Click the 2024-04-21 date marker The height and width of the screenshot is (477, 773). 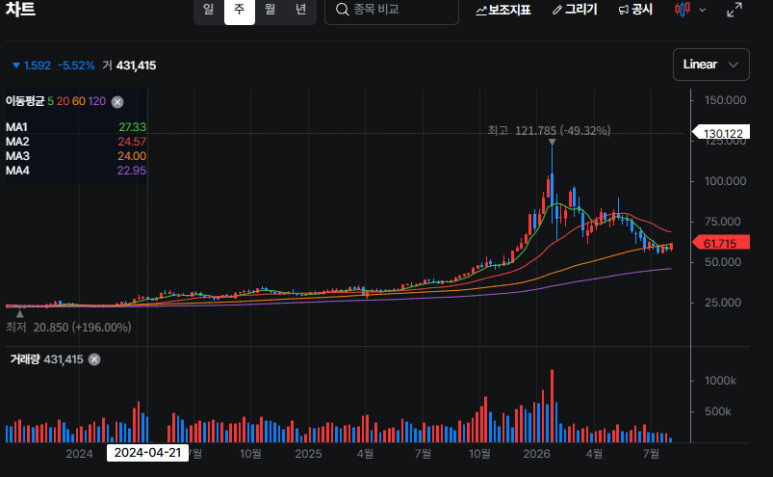(x=147, y=453)
